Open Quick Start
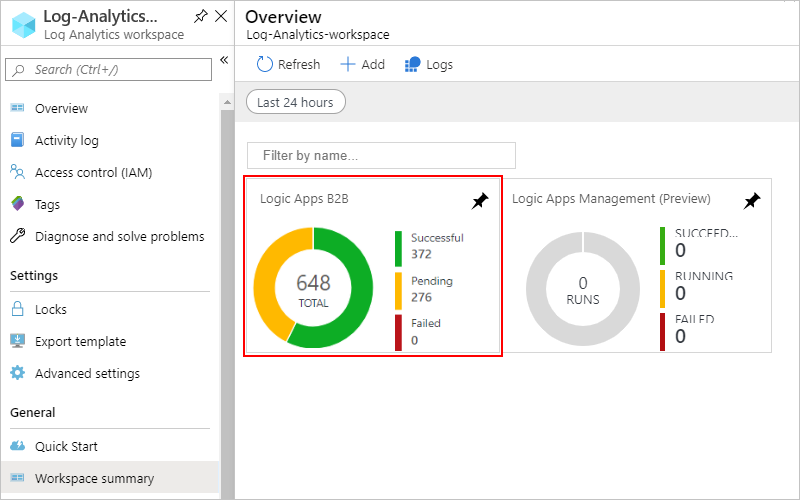Viewport: 800px width, 500px height. [66, 447]
